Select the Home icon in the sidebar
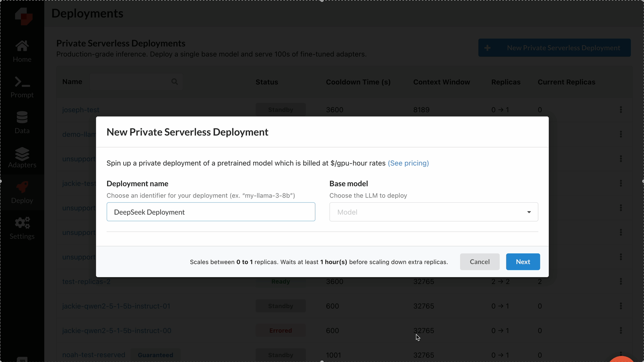Viewport: 644px width, 362px height. [x=22, y=46]
